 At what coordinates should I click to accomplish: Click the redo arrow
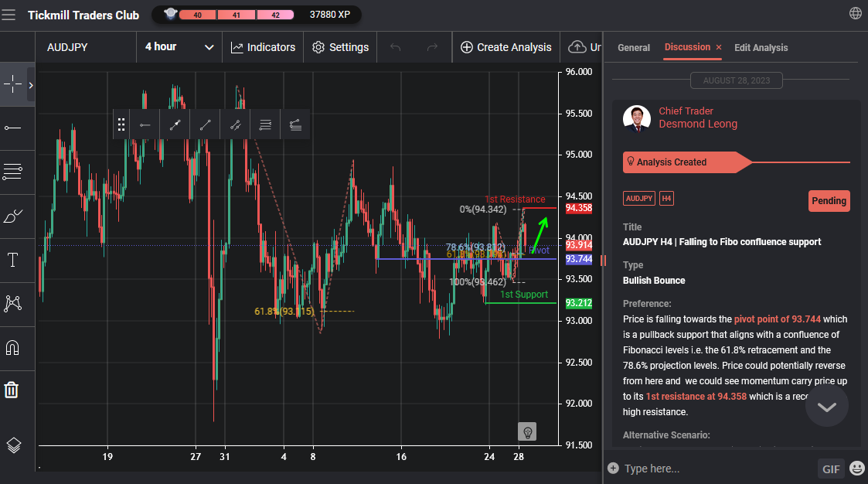(432, 47)
